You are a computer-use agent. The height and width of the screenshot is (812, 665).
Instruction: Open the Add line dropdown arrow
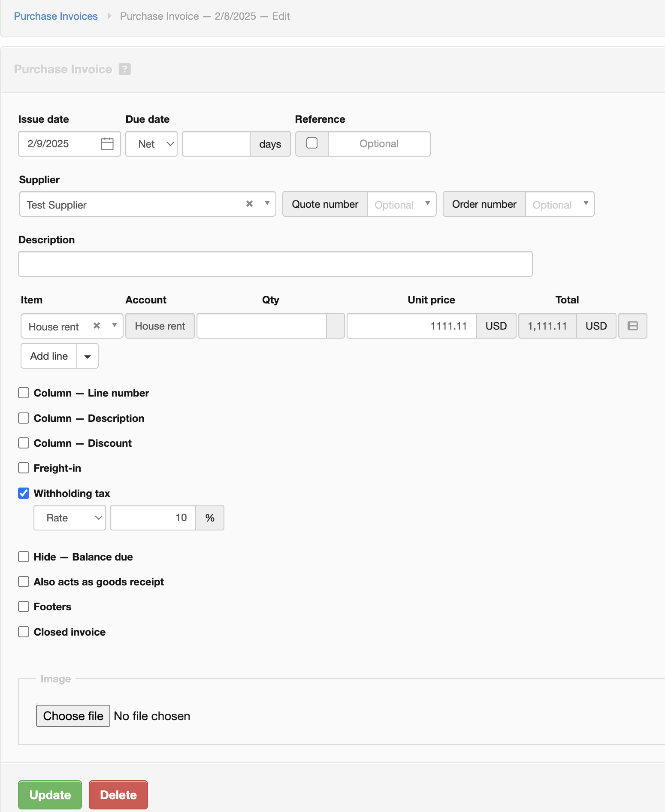pos(88,356)
